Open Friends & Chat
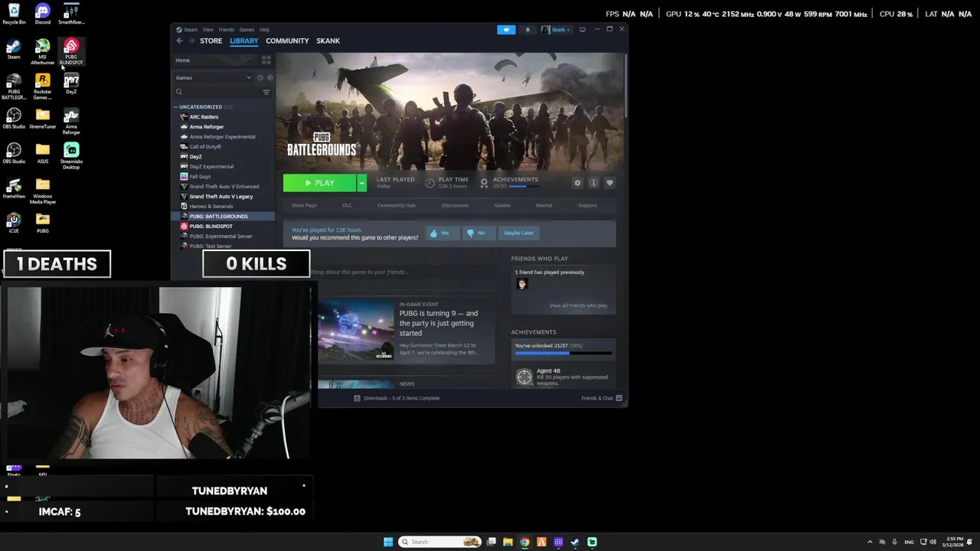This screenshot has width=980, height=551. click(602, 398)
